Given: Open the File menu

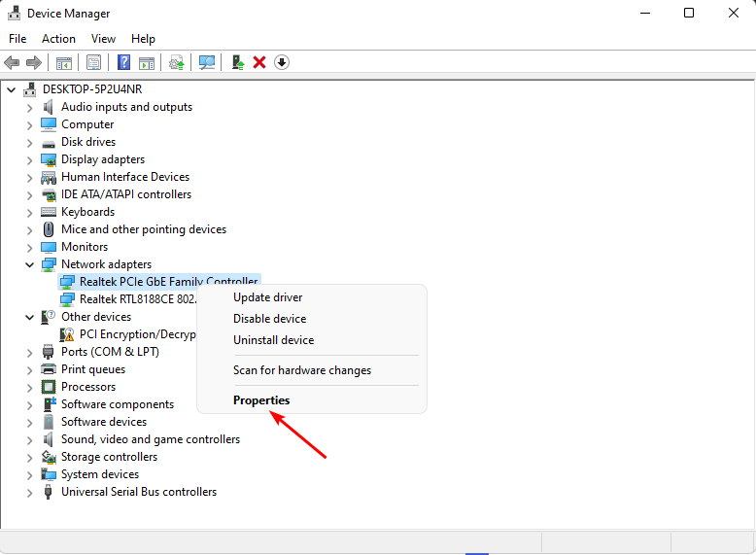Looking at the screenshot, I should point(17,39).
